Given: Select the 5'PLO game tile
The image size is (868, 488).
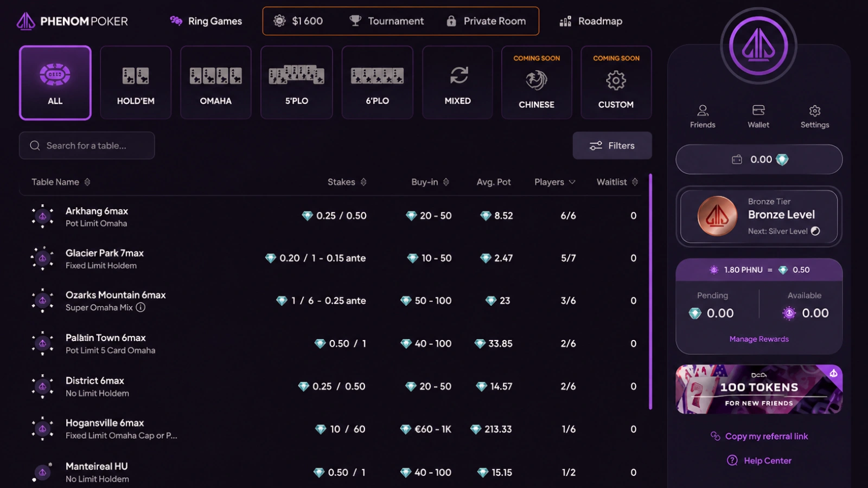Looking at the screenshot, I should [297, 82].
